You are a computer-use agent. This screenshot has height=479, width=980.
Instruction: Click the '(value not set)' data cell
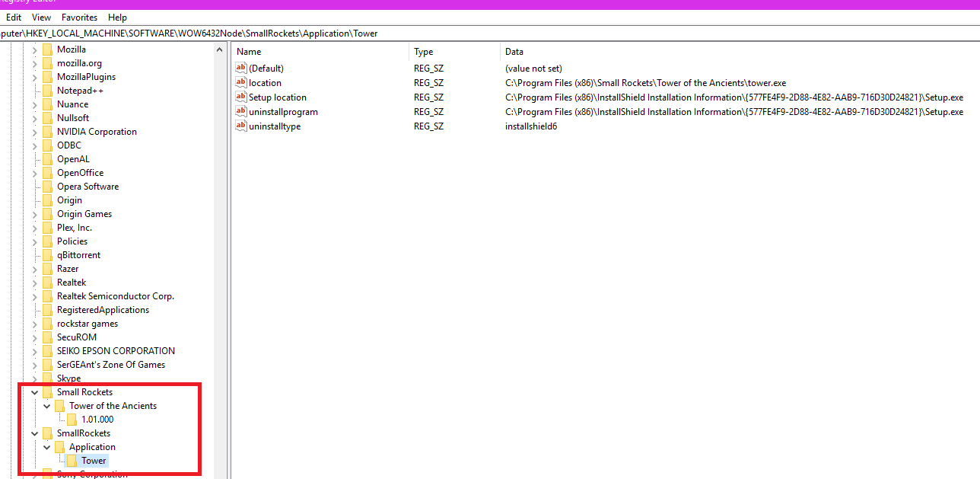tap(533, 69)
